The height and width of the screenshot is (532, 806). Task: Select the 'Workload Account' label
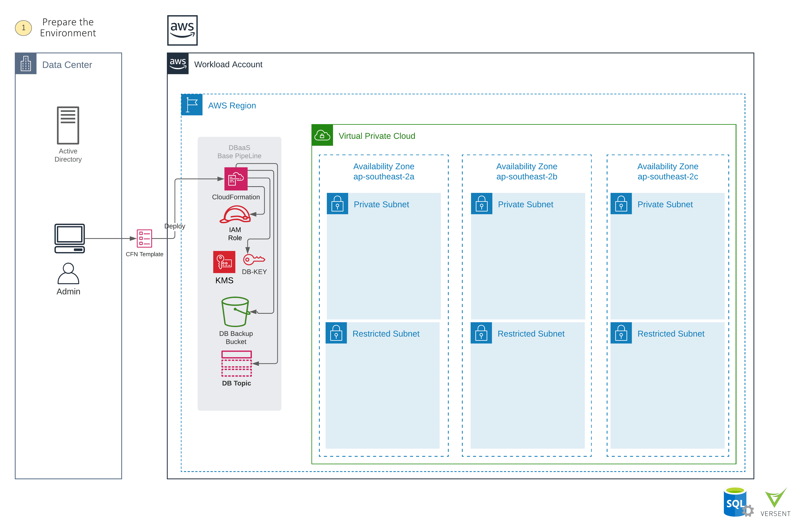tap(228, 64)
